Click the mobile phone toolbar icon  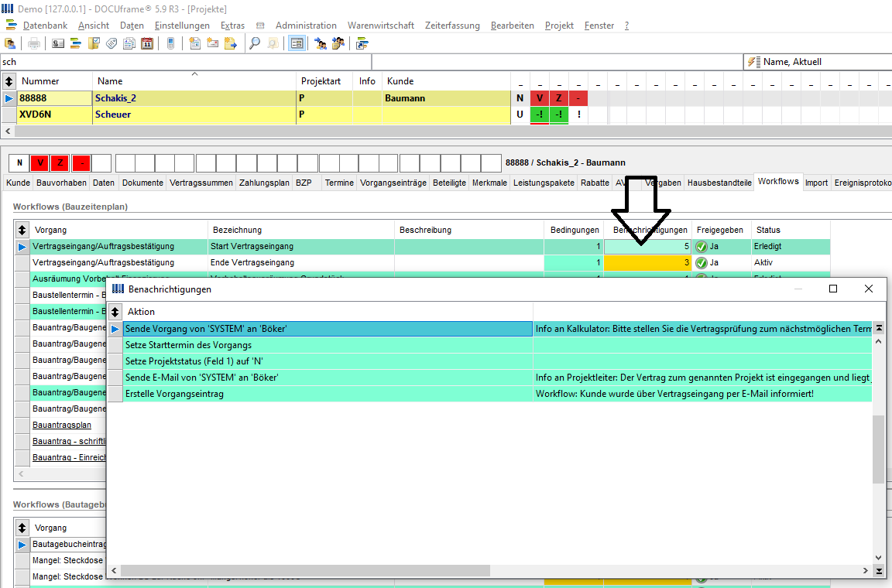coord(170,43)
